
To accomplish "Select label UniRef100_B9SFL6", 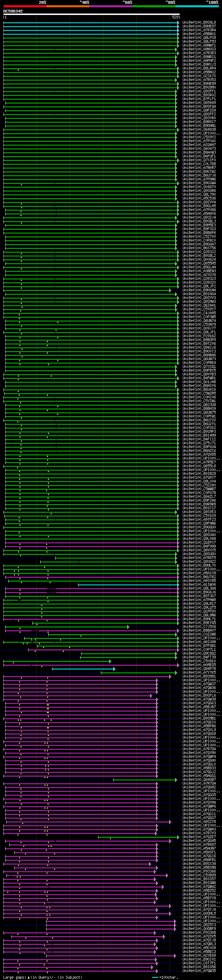I will 199,696.
